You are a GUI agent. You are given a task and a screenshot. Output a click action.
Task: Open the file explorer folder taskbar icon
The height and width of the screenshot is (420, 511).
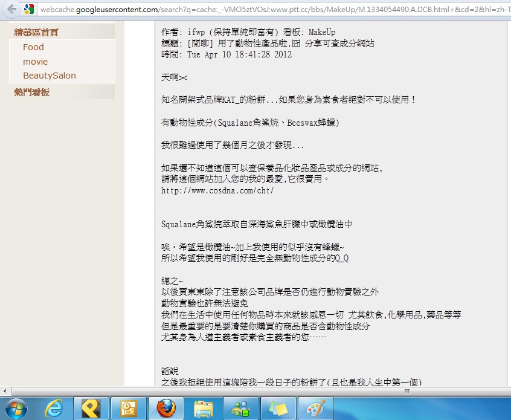(x=204, y=409)
